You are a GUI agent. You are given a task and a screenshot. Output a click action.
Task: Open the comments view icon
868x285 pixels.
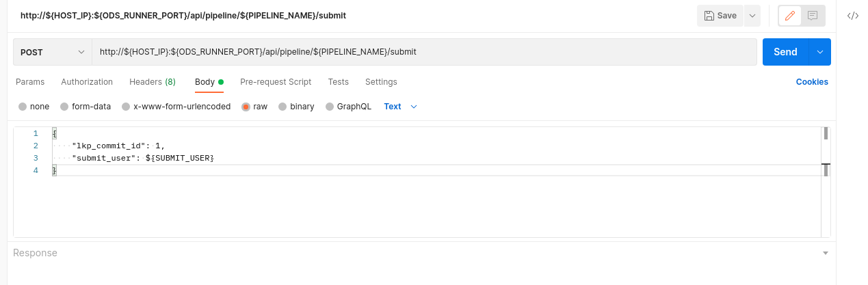[x=813, y=16]
